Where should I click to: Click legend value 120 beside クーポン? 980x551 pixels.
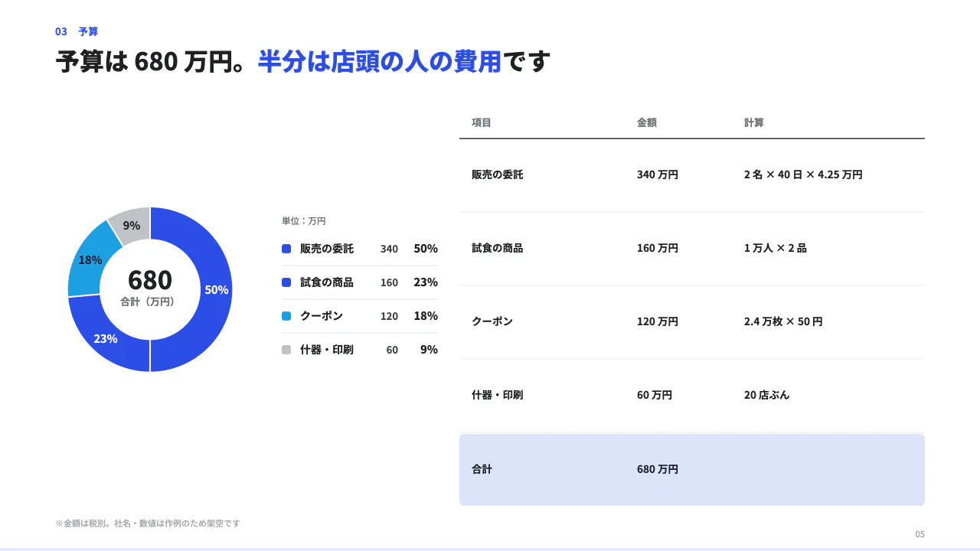pyautogui.click(x=389, y=316)
